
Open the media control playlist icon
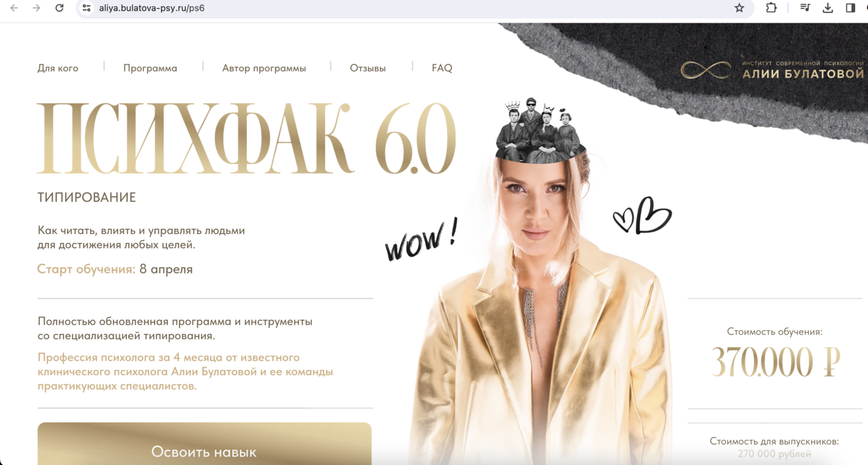point(805,8)
